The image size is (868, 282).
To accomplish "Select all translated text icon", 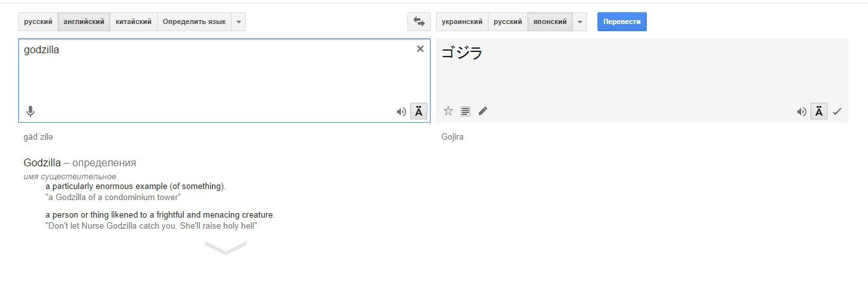I will coord(465,111).
